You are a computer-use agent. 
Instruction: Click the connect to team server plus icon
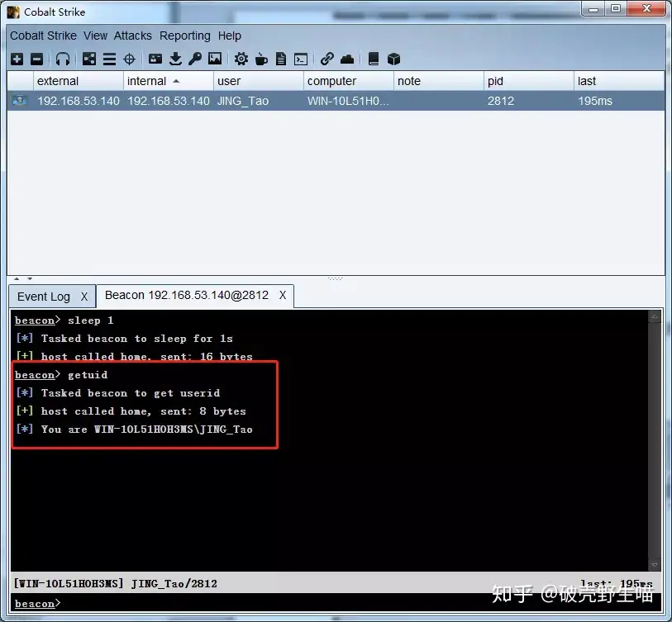point(17,59)
